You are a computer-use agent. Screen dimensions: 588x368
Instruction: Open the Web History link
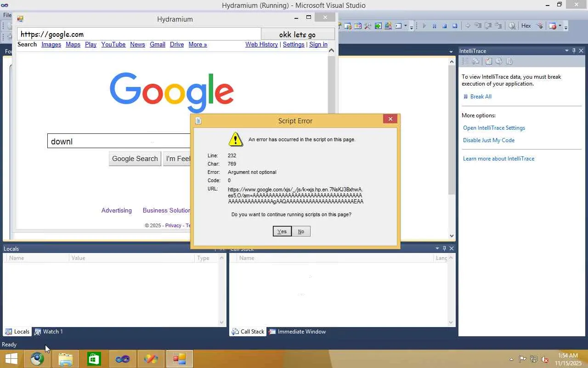261,45
